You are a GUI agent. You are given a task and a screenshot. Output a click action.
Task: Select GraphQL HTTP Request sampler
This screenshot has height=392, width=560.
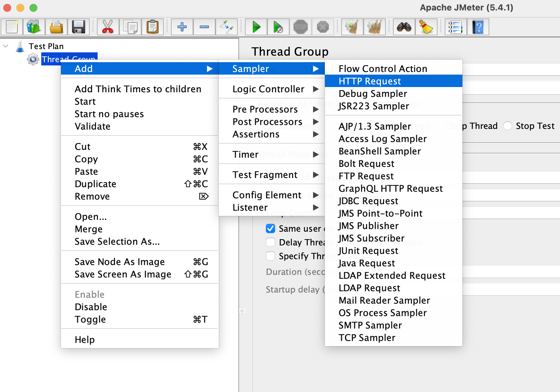coord(394,188)
